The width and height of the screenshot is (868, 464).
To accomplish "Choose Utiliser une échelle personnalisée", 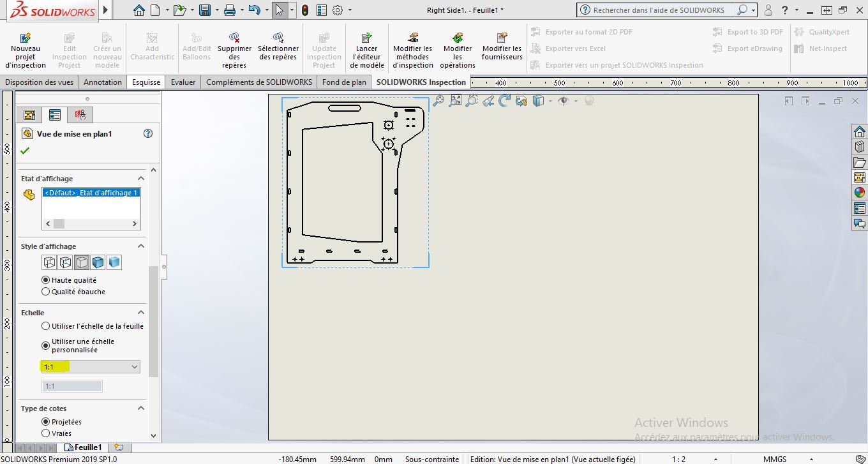I will 45,346.
